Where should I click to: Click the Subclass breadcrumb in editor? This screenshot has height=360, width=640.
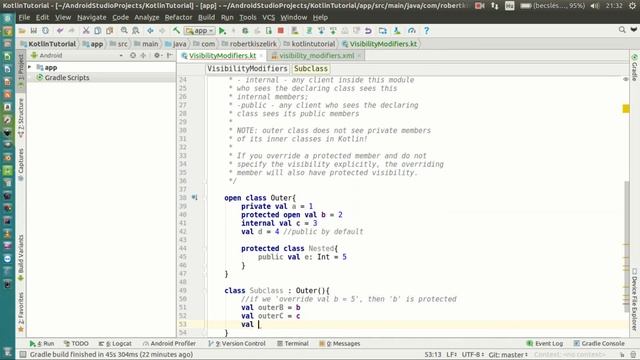[311, 69]
